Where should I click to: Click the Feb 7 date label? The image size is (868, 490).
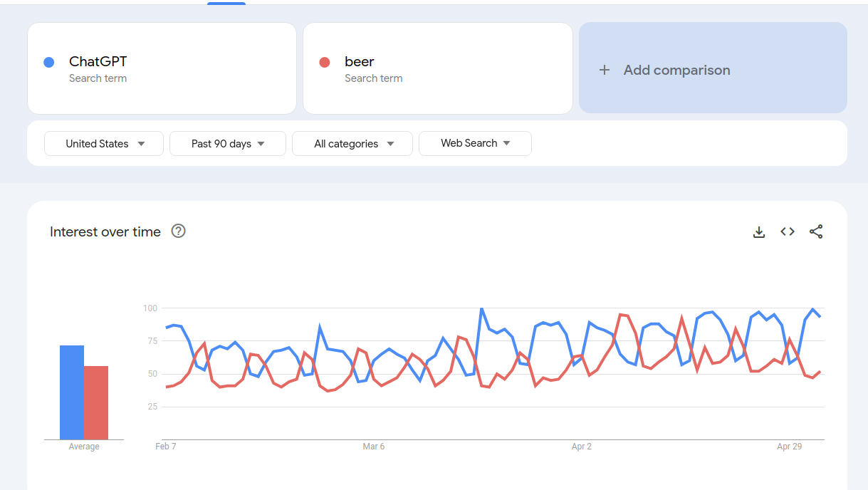(166, 447)
